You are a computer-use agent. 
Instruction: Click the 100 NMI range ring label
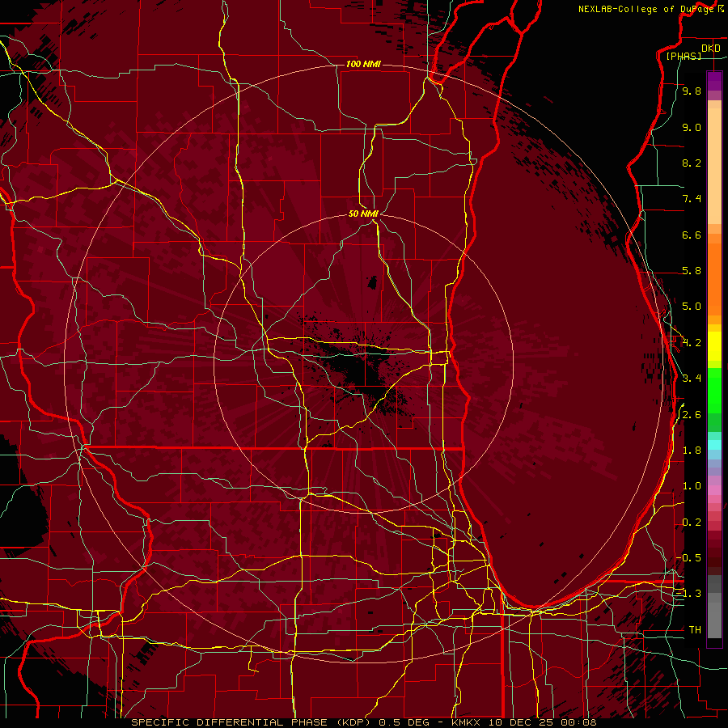363,64
